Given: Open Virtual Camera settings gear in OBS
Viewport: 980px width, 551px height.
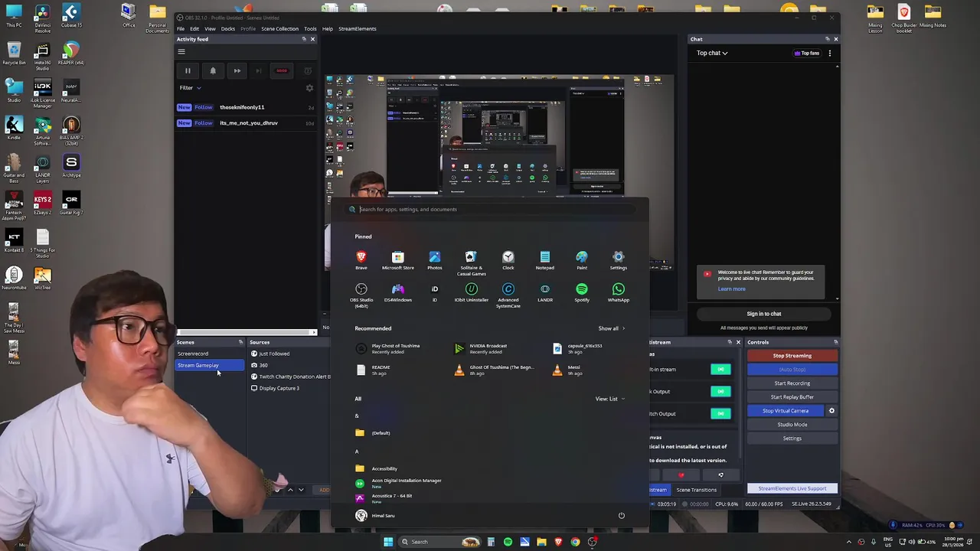Looking at the screenshot, I should [x=831, y=411].
